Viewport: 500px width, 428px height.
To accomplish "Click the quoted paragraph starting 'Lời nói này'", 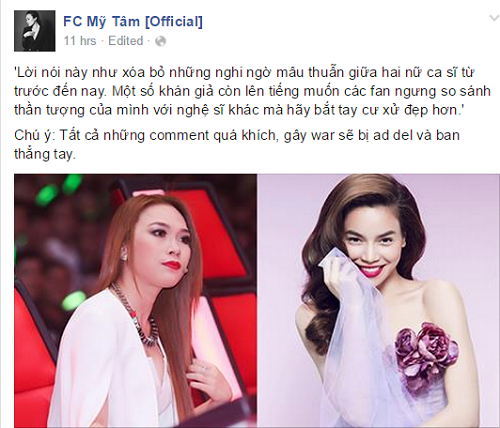I will pos(252,91).
